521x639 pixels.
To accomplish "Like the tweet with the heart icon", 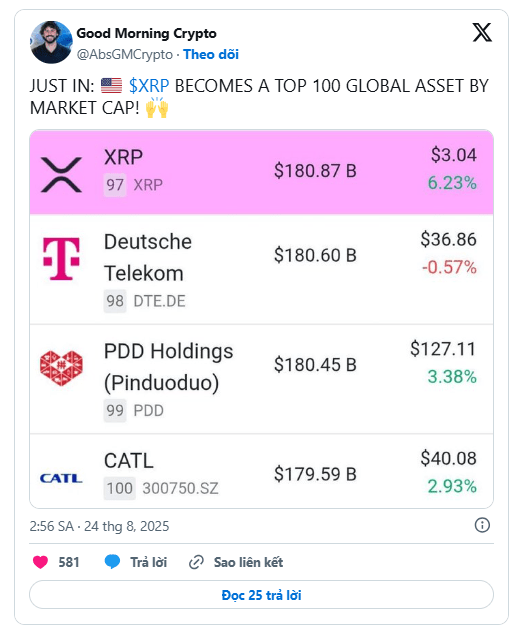I will point(40,562).
